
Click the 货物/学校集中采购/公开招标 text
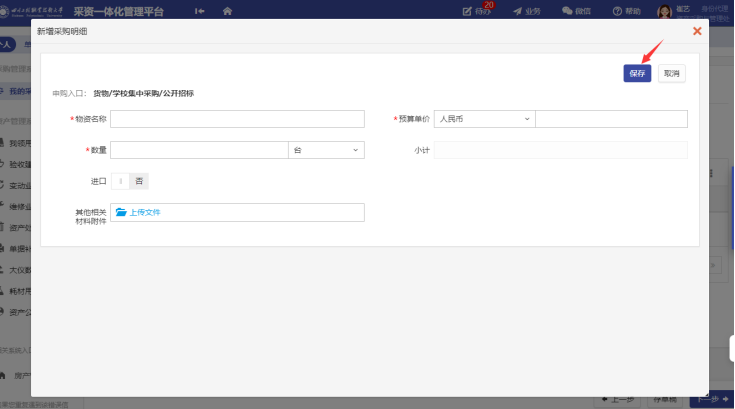coord(143,93)
